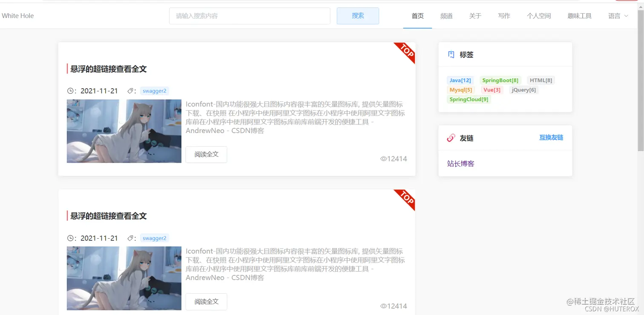Click the White Hole site logo
The image size is (644, 315).
click(17, 16)
